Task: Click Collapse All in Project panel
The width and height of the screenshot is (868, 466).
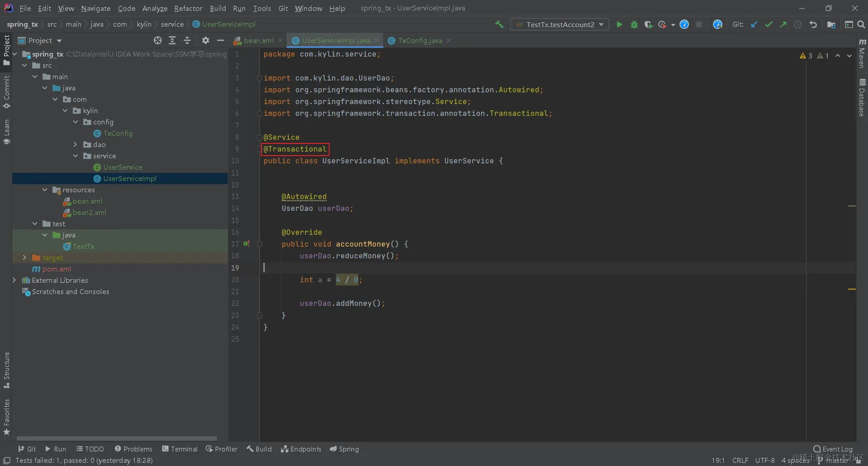Action: click(x=187, y=41)
